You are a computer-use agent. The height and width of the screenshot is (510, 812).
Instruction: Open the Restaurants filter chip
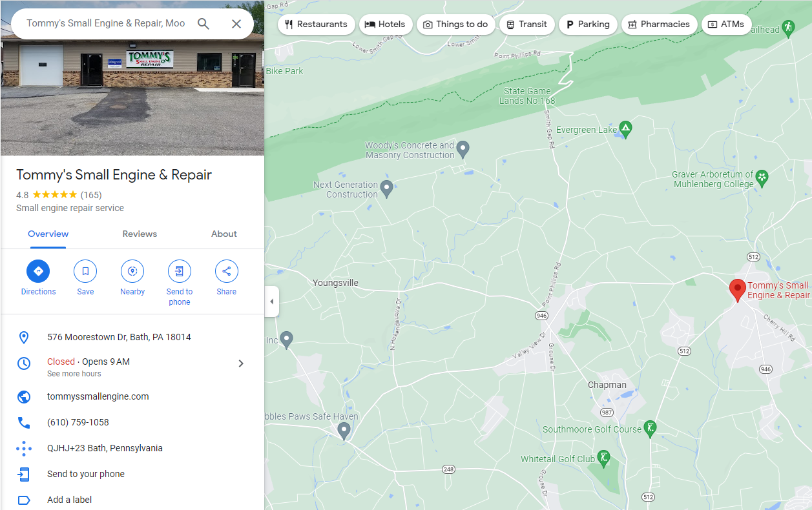click(x=317, y=25)
